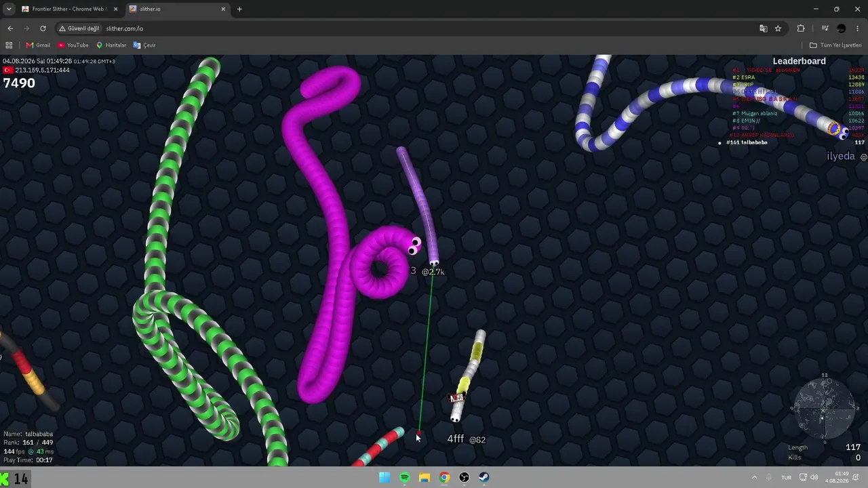The height and width of the screenshot is (488, 868).
Task: Switch to the Frontier Slither tab
Action: pos(69,9)
